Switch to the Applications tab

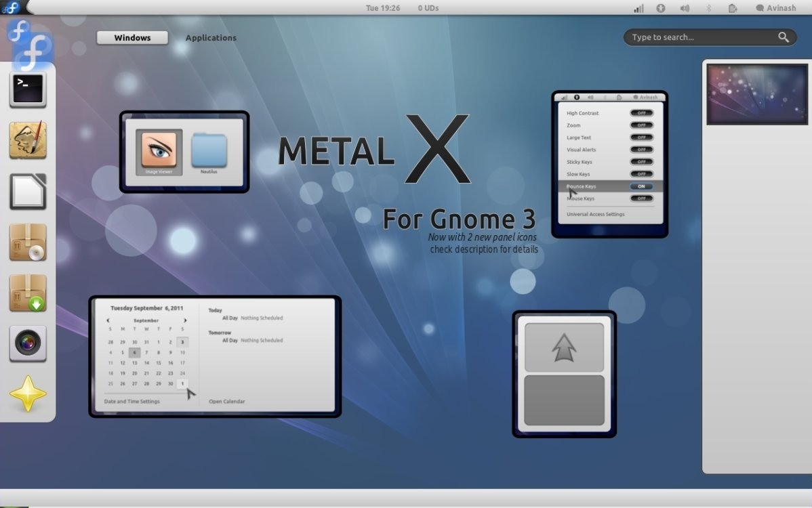click(x=210, y=38)
